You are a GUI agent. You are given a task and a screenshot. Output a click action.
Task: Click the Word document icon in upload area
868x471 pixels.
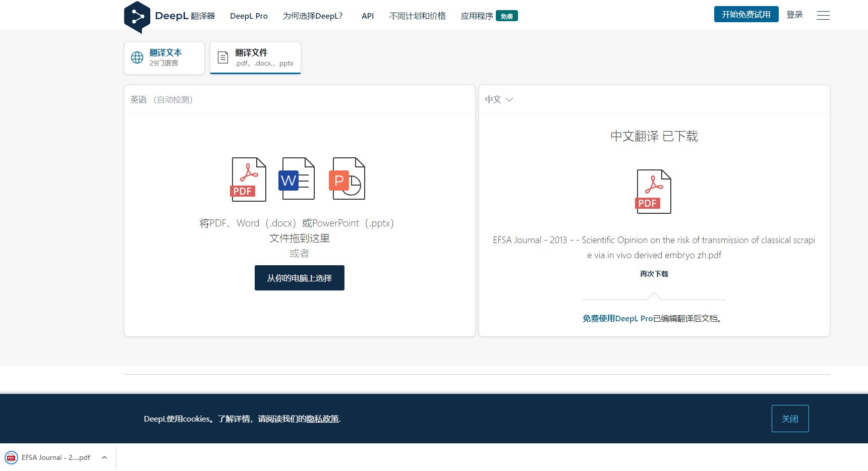point(297,179)
